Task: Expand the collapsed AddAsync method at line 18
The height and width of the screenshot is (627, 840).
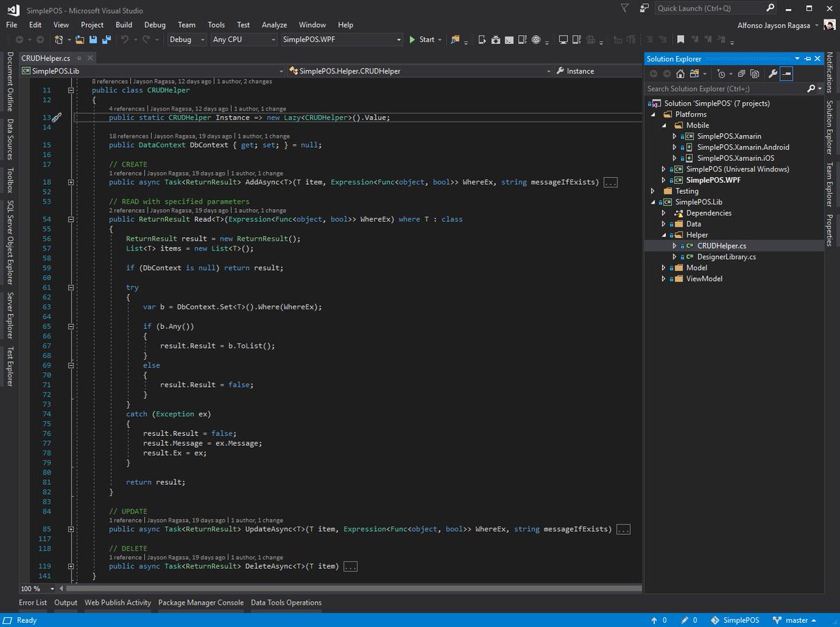Action: [x=71, y=182]
